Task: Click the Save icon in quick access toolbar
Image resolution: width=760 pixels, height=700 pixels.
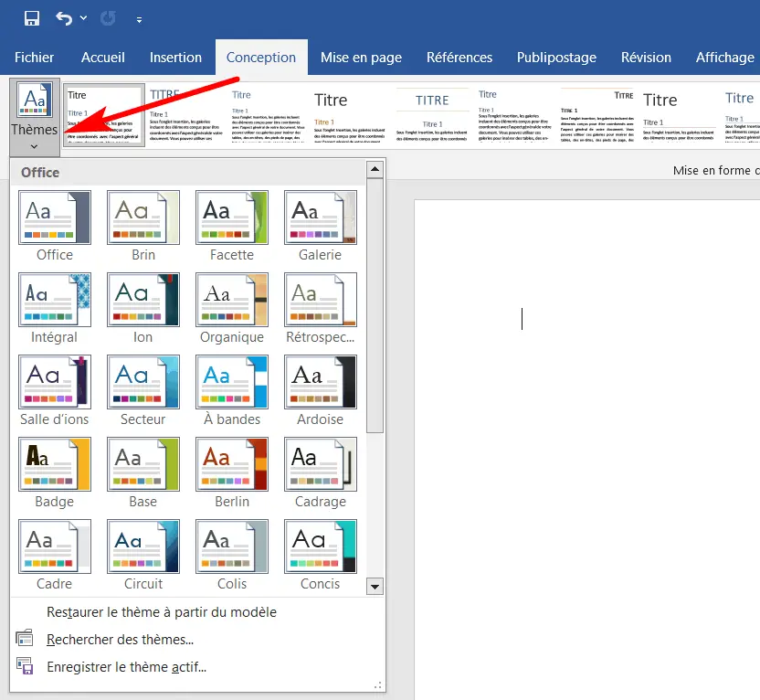Action: [31, 18]
